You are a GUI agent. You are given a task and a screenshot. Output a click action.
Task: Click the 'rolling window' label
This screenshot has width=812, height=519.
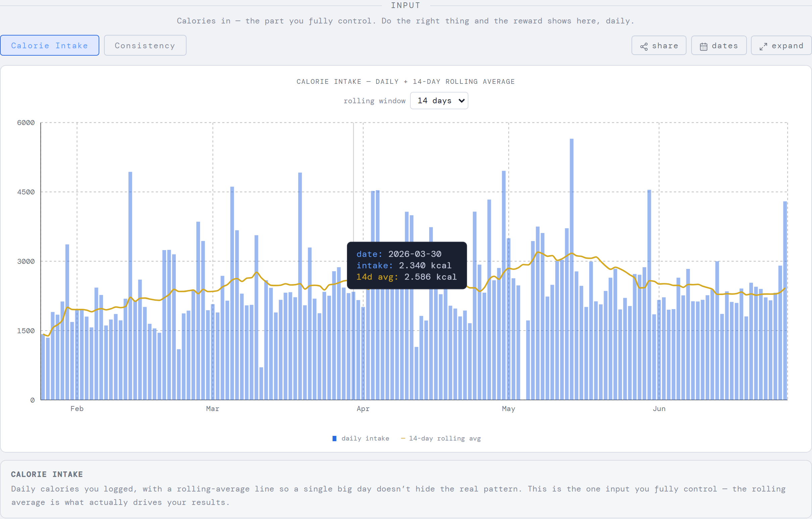(375, 101)
